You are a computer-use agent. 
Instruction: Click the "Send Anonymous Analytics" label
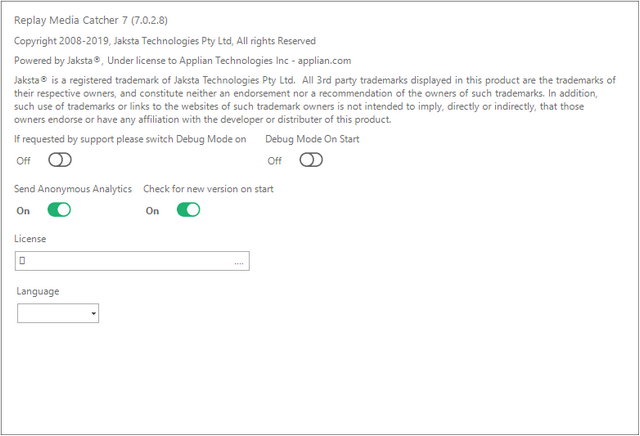(x=73, y=189)
